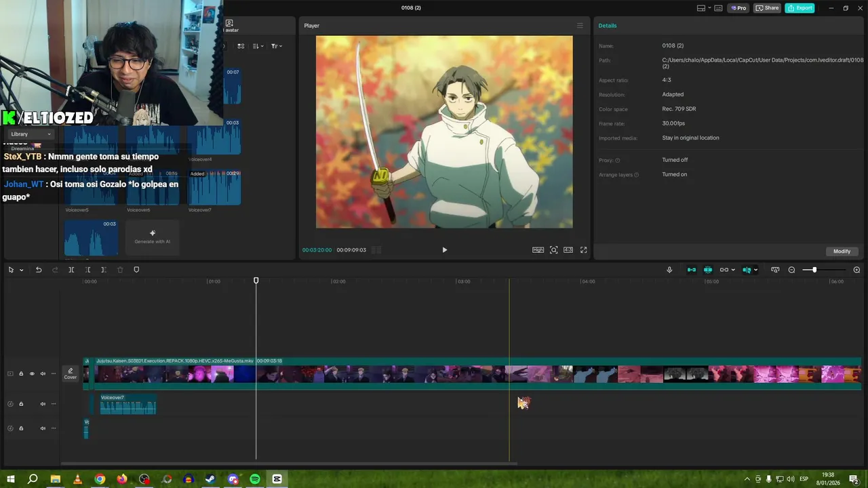This screenshot has width=868, height=488.
Task: Open more options for the Voiceover7 audio track
Action: coord(54,404)
